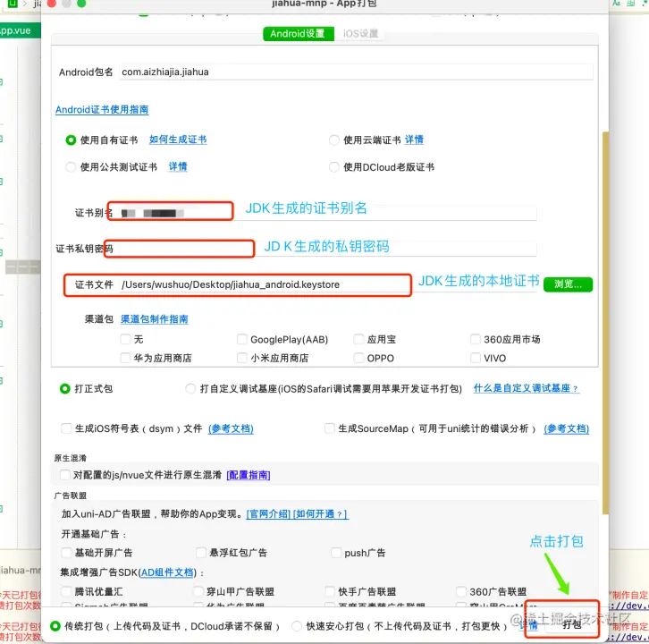Image resolution: width=649 pixels, height=644 pixels.
Task: Check the 无 channel checkbox
Action: (125, 339)
